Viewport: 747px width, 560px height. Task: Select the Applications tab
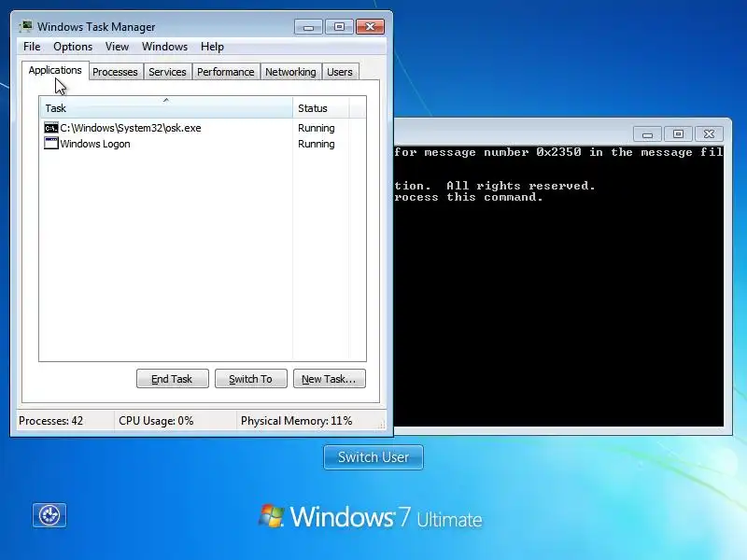click(x=55, y=71)
